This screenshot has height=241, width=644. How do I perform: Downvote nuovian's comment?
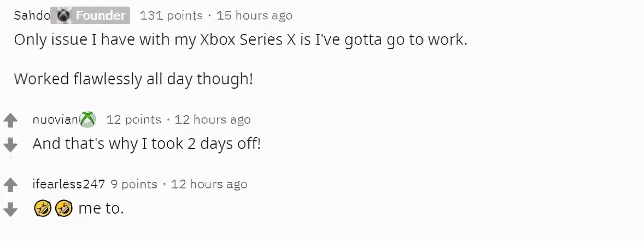point(10,144)
